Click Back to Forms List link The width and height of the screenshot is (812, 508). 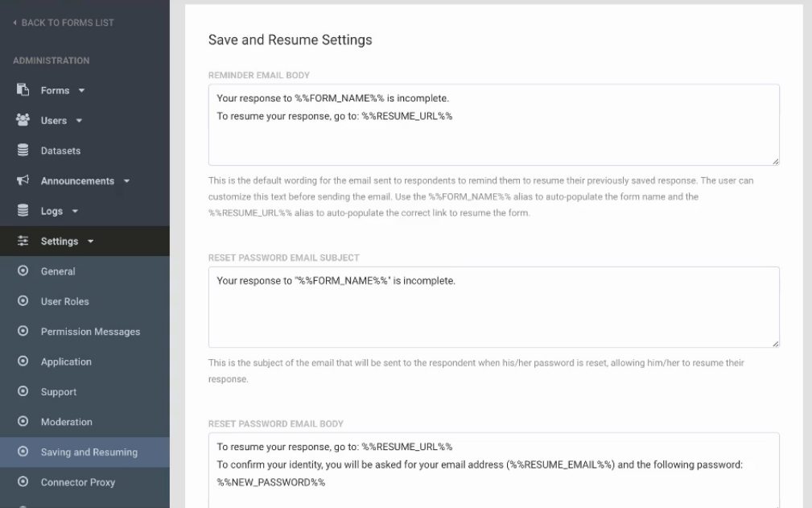(x=68, y=23)
